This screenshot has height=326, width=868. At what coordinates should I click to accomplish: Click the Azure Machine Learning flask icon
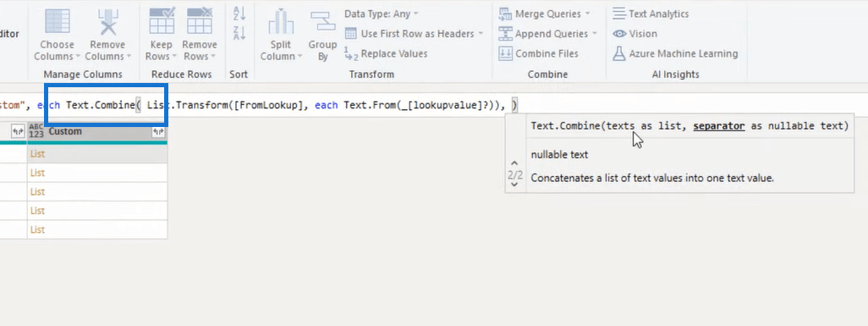[x=619, y=54]
